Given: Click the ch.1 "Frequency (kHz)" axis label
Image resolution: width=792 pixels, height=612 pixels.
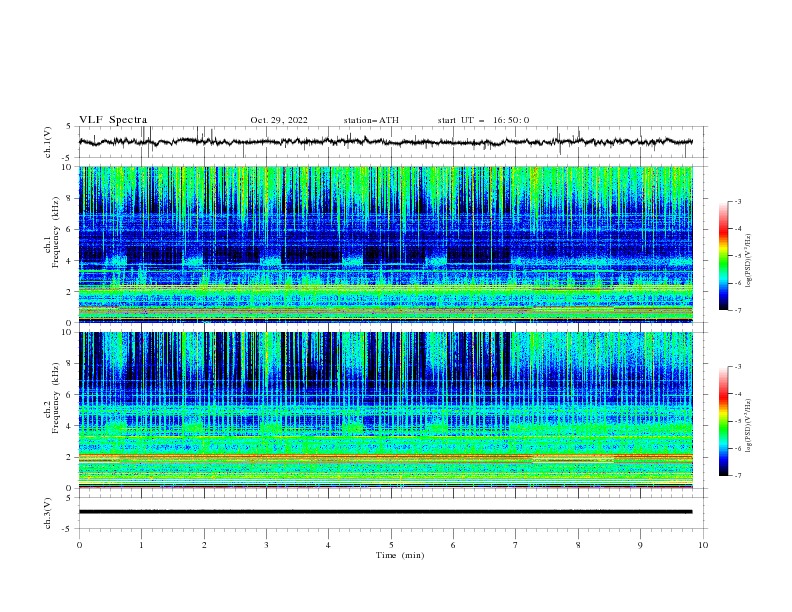Looking at the screenshot, I should [56, 232].
